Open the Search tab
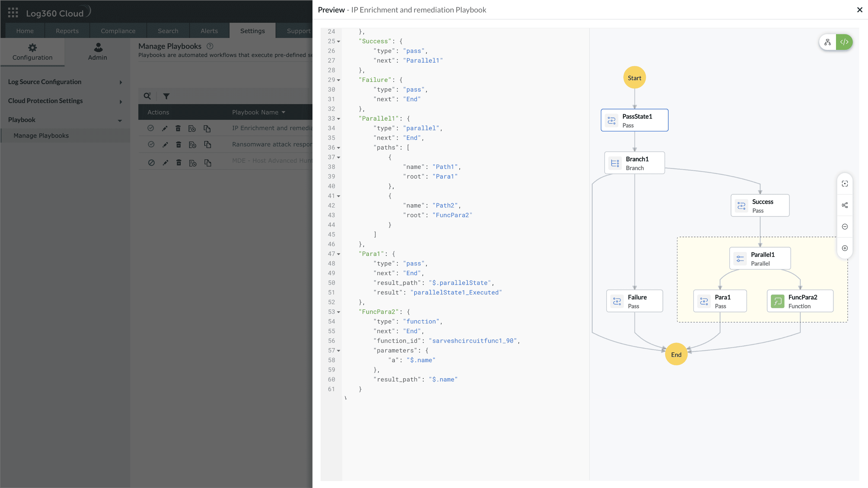This screenshot has height=488, width=868. pyautogui.click(x=168, y=31)
